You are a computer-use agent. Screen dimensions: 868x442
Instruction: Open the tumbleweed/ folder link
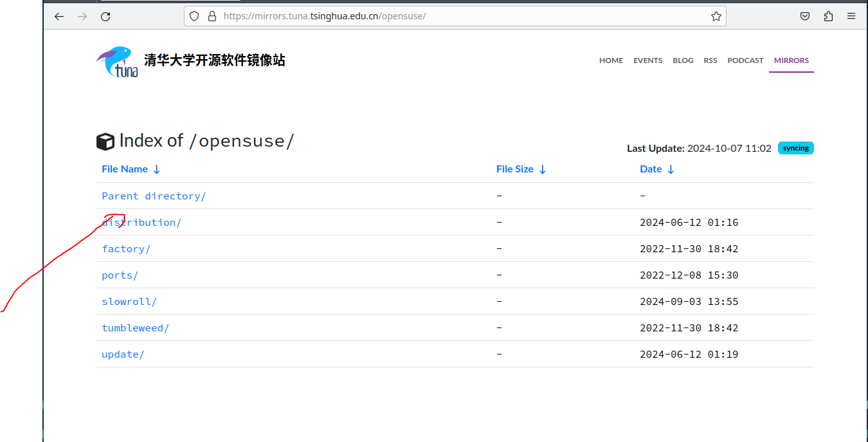coord(135,328)
